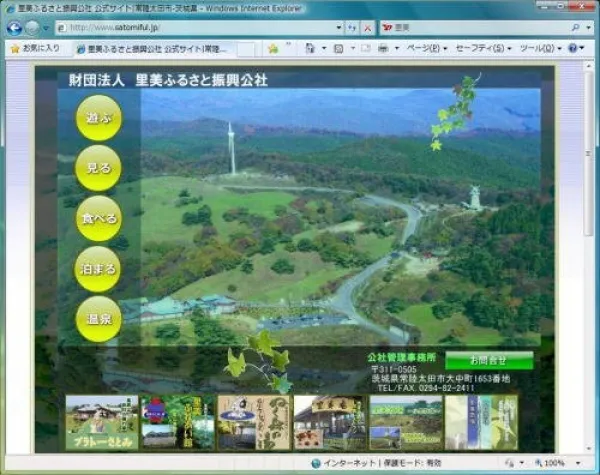Click the Refresh icon beside the address bar
The width and height of the screenshot is (600, 475).
pyautogui.click(x=352, y=28)
